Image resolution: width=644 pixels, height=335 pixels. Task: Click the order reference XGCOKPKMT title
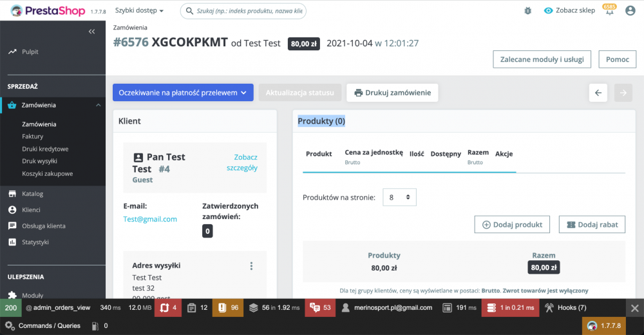(189, 43)
